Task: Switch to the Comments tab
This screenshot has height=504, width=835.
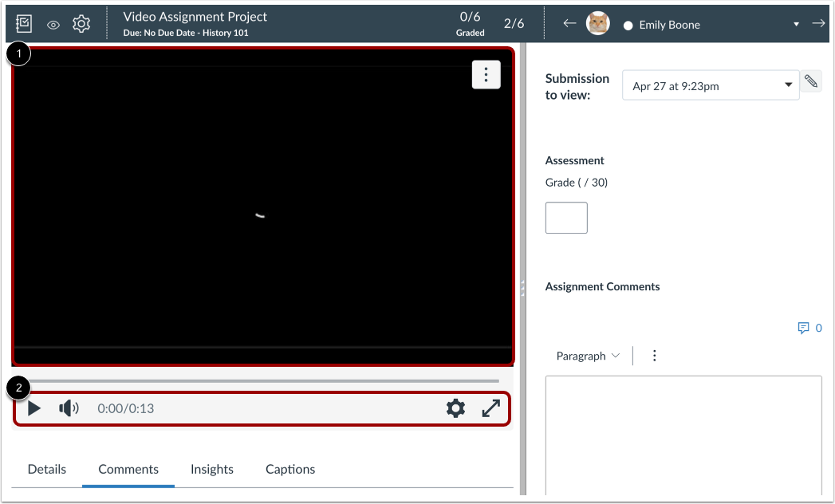Action: pyautogui.click(x=128, y=470)
